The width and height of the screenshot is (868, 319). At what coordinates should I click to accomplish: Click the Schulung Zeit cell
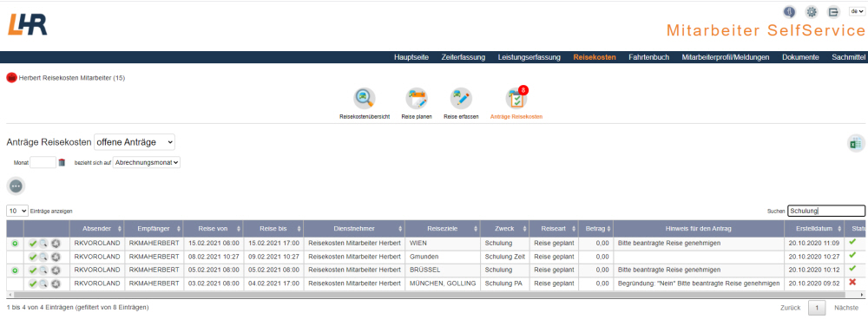tap(504, 257)
